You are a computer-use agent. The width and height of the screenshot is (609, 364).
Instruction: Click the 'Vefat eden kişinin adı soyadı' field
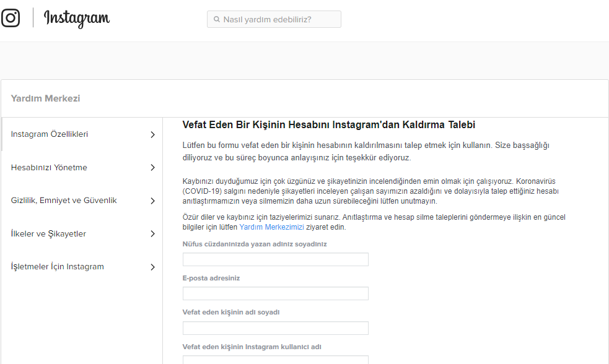(x=275, y=328)
